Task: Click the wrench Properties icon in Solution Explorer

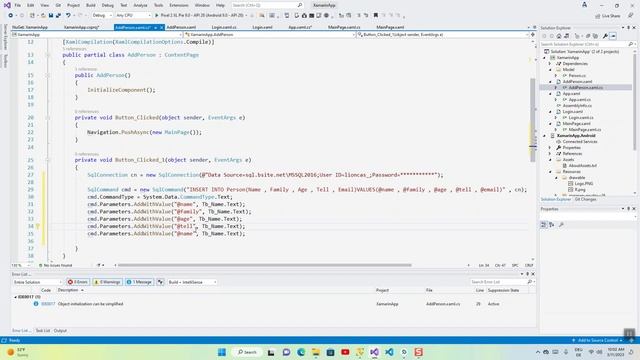Action: 605,36
